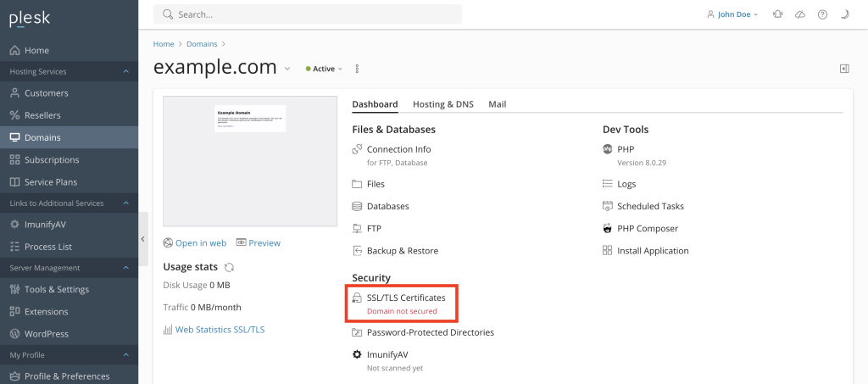Open the Web Statistics SSL/TLS link
The height and width of the screenshot is (384, 868).
tap(220, 330)
